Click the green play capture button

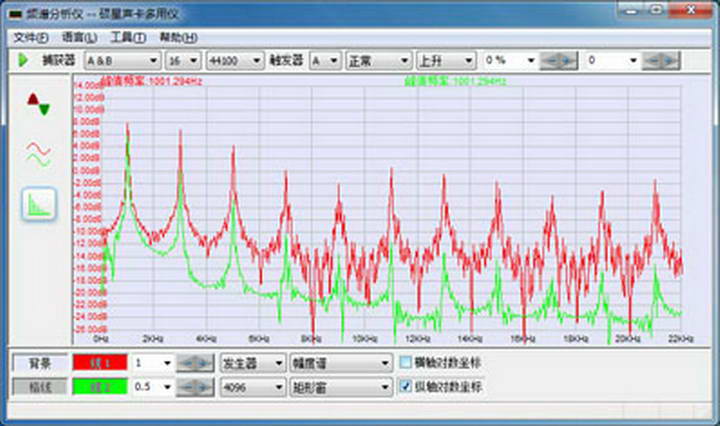(x=23, y=60)
